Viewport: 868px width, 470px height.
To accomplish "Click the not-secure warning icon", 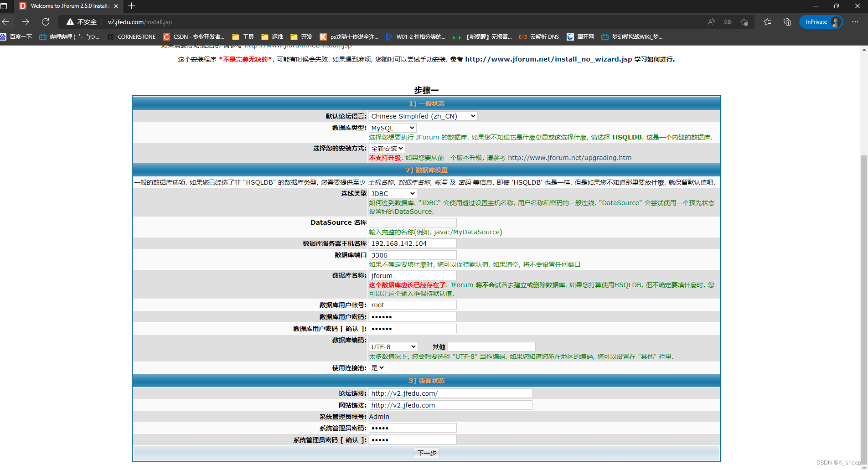I will (70, 22).
